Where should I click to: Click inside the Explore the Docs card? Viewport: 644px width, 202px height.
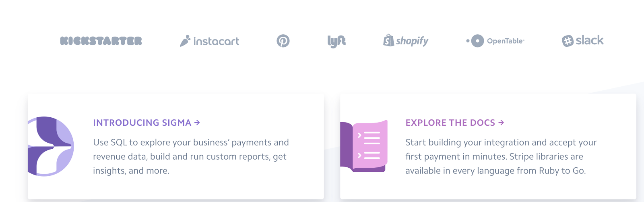tap(488, 146)
